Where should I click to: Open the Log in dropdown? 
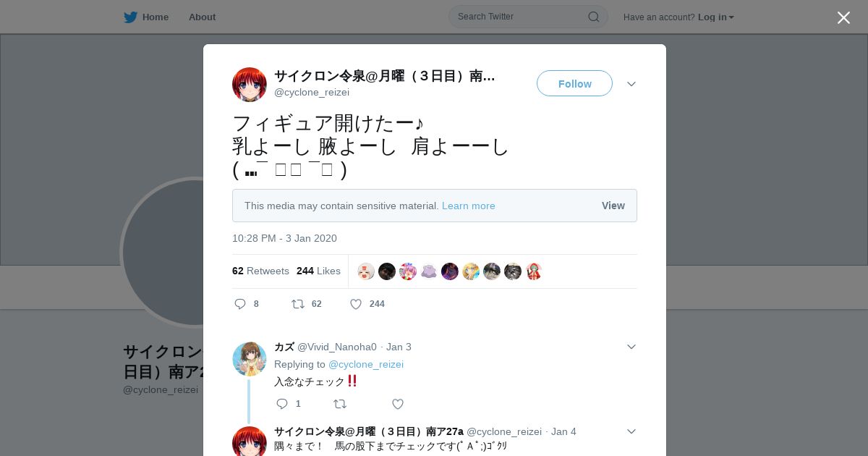pos(716,17)
